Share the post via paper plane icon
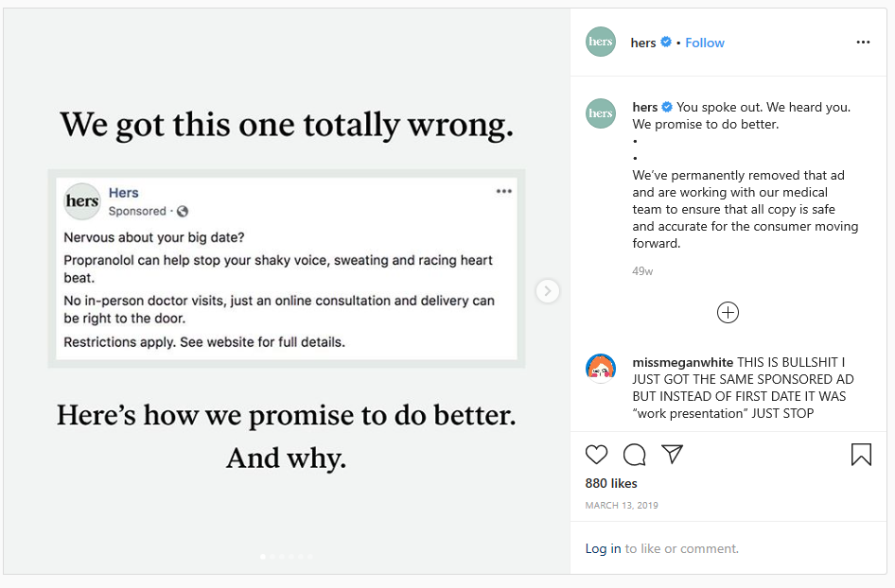This screenshot has width=895, height=588. click(673, 455)
